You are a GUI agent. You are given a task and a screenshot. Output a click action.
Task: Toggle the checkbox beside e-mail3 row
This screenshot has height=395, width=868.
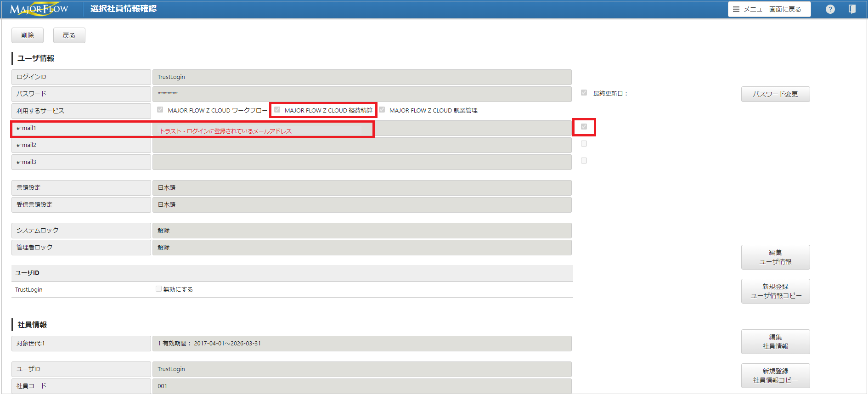[x=584, y=161]
